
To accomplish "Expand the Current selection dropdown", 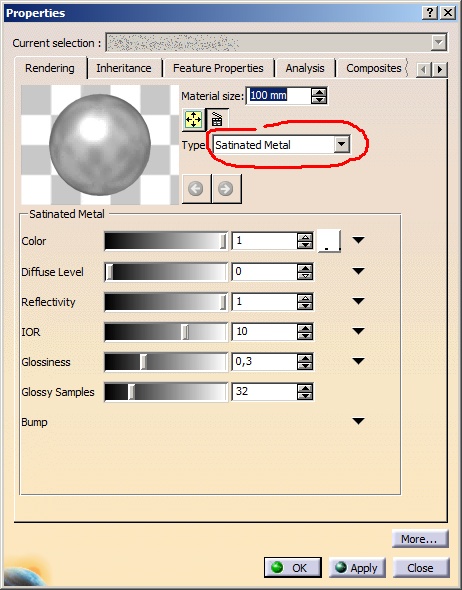I will (438, 43).
